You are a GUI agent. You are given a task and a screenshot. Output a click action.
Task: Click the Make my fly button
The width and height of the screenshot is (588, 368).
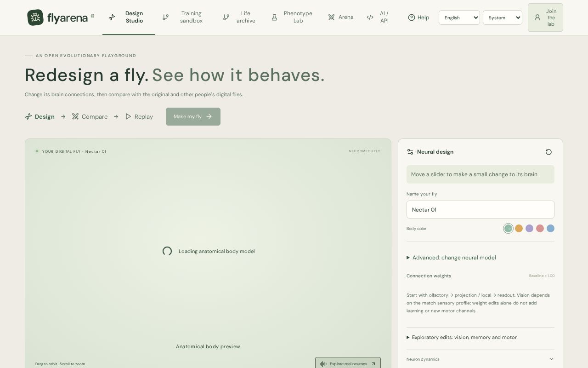pos(193,116)
